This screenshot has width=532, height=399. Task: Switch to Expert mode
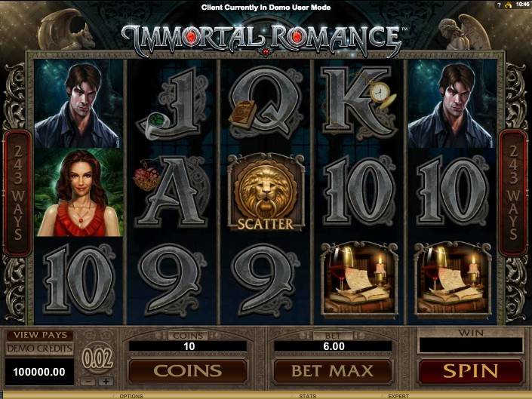(398, 396)
